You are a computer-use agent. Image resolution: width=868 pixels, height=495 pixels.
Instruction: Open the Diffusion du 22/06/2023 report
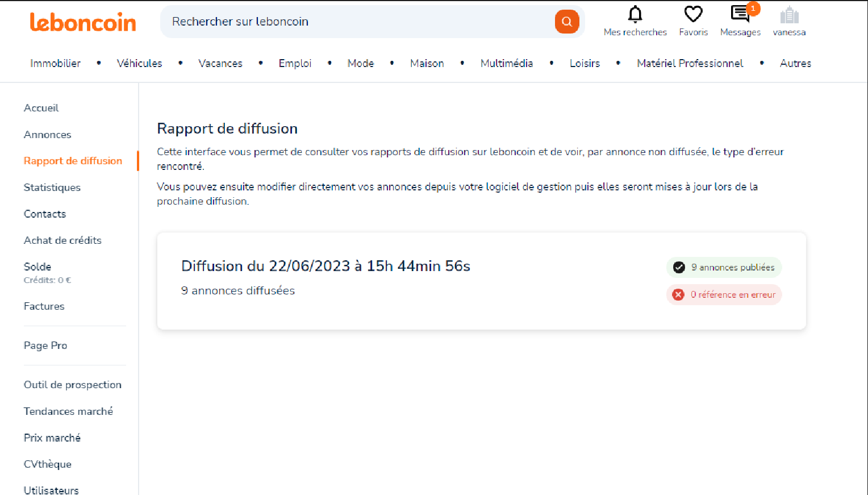325,266
